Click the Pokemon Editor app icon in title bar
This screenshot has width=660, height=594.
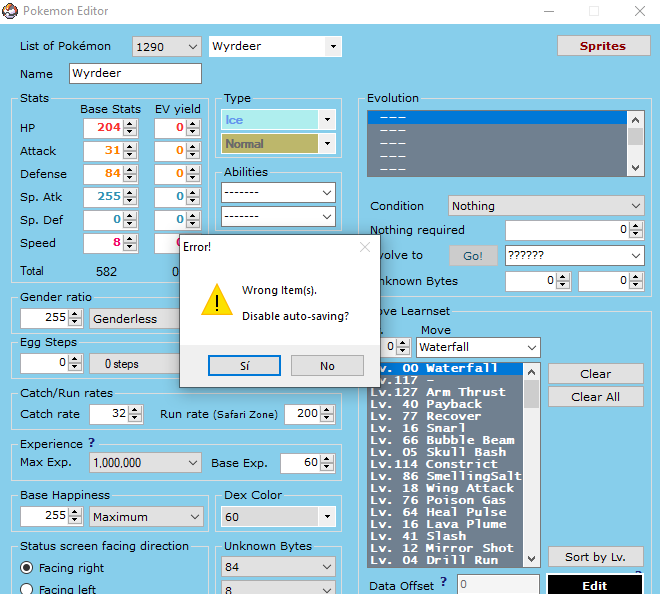pyautogui.click(x=11, y=11)
